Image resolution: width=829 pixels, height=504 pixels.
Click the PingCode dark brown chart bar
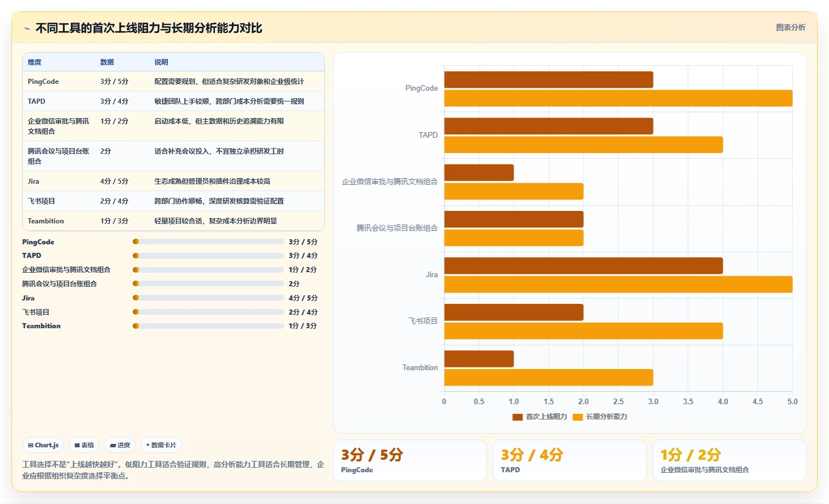[x=548, y=79]
